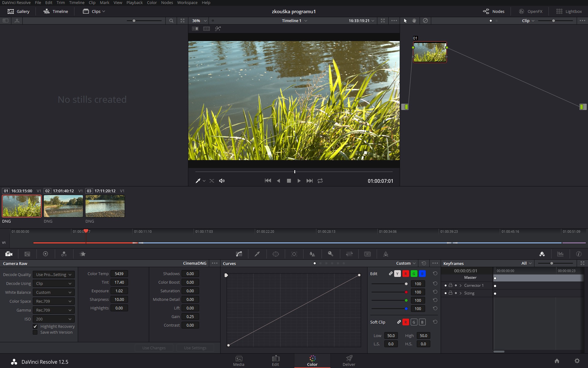Viewport: 588px width, 368px height.
Task: Open the Tracker palette icon
Action: coord(294,254)
